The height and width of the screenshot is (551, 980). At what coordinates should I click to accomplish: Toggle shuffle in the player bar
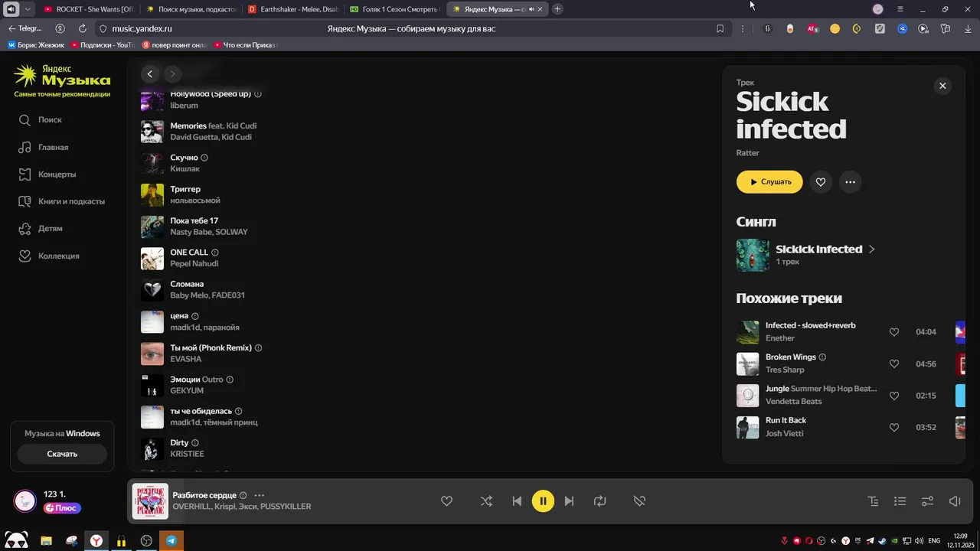pos(486,501)
